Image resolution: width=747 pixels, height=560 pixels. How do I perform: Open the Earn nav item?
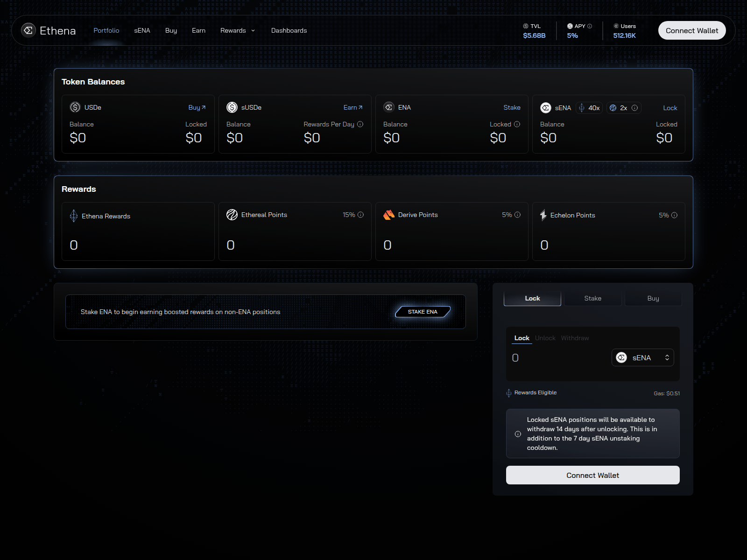click(198, 30)
